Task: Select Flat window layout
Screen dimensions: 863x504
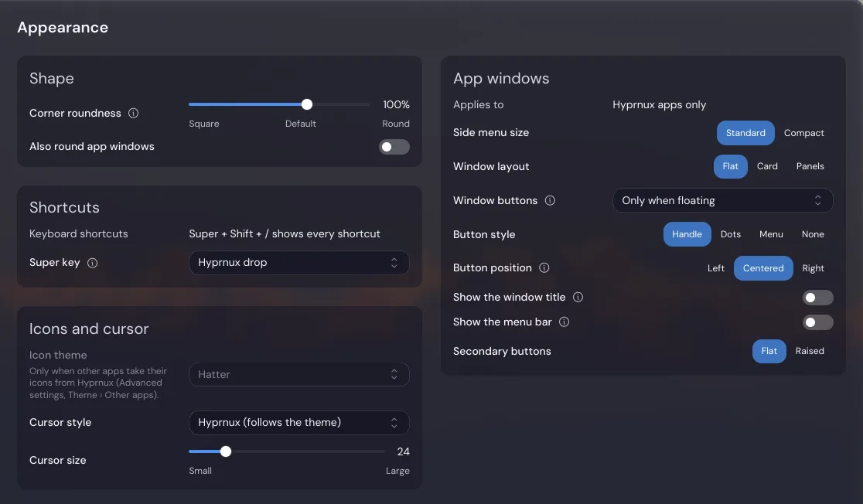Action: 730,166
